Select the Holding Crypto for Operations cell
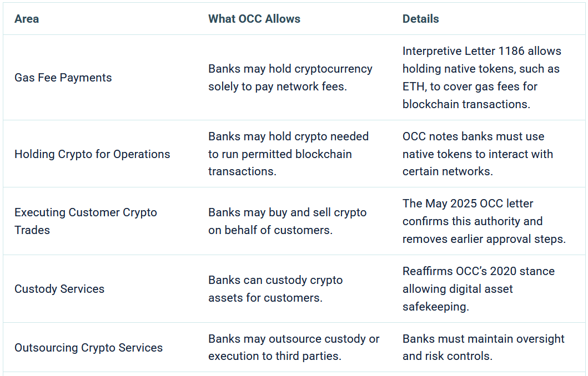This screenshot has height=376, width=588. click(x=92, y=154)
